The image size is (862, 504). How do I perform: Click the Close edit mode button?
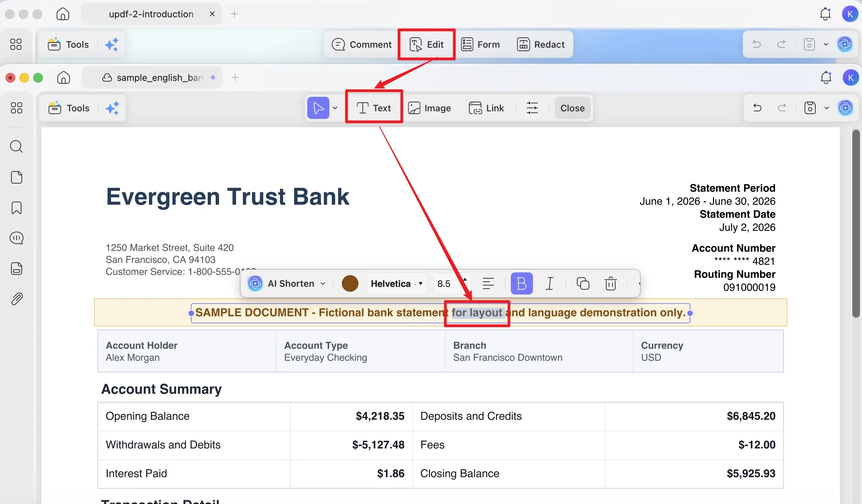[572, 108]
